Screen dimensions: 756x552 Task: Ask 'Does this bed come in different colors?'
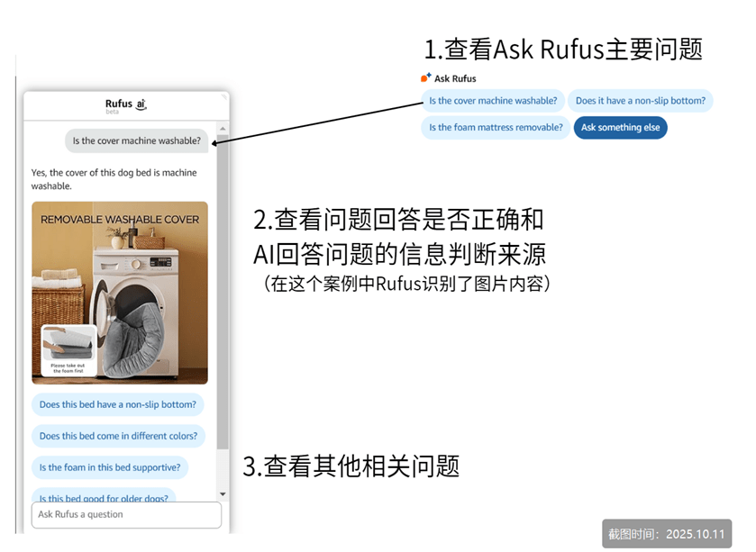pyautogui.click(x=118, y=436)
